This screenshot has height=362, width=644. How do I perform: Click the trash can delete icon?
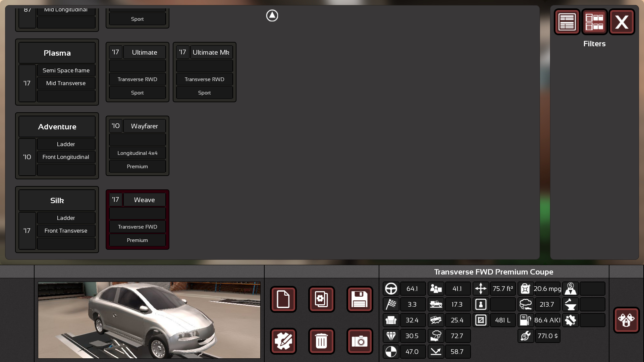(321, 341)
